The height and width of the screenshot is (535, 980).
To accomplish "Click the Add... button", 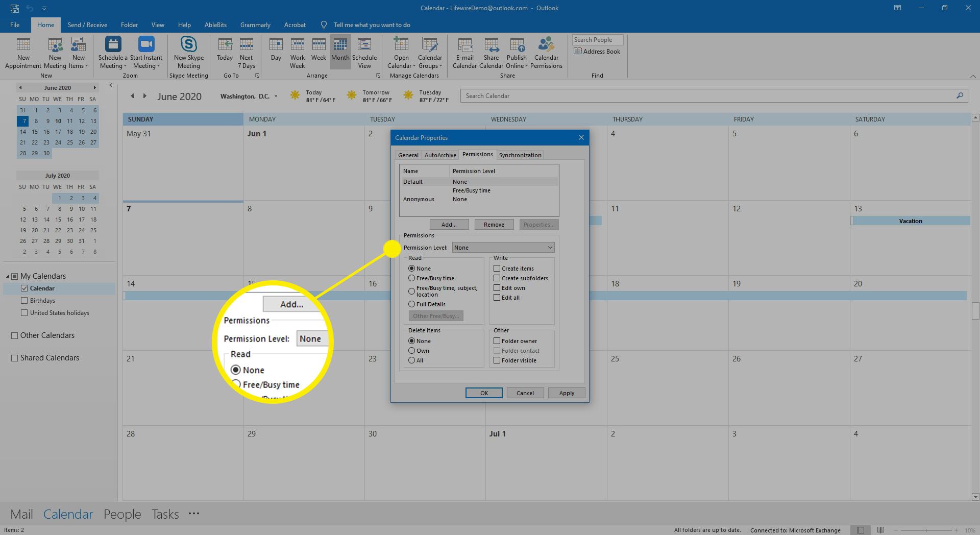I will coord(449,225).
